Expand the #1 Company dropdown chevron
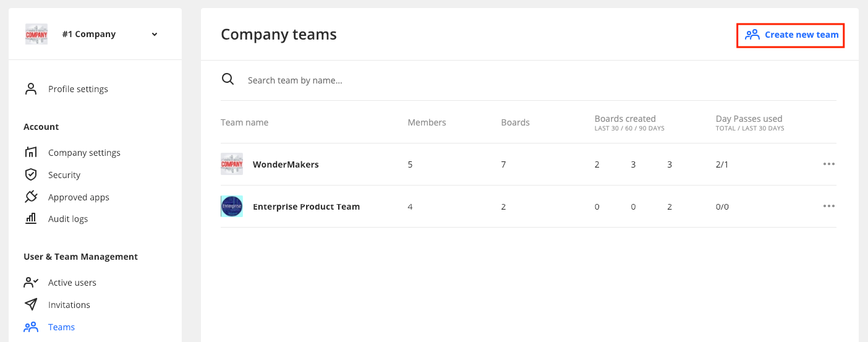 (155, 35)
